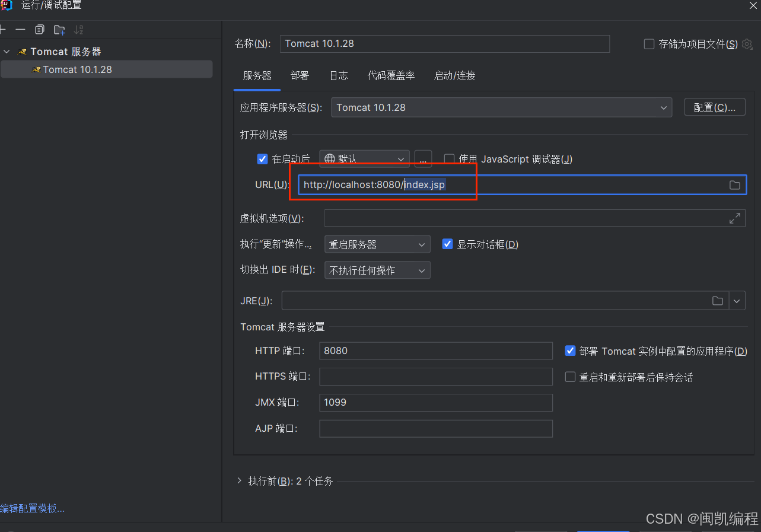761x532 pixels.
Task: Open the JRE dropdown arrow
Action: tap(737, 301)
